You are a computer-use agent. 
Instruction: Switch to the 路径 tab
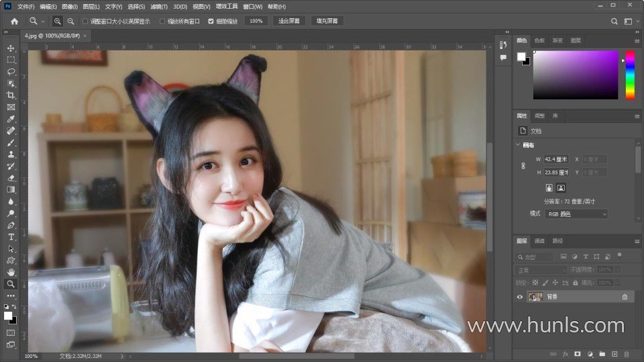[x=557, y=241]
